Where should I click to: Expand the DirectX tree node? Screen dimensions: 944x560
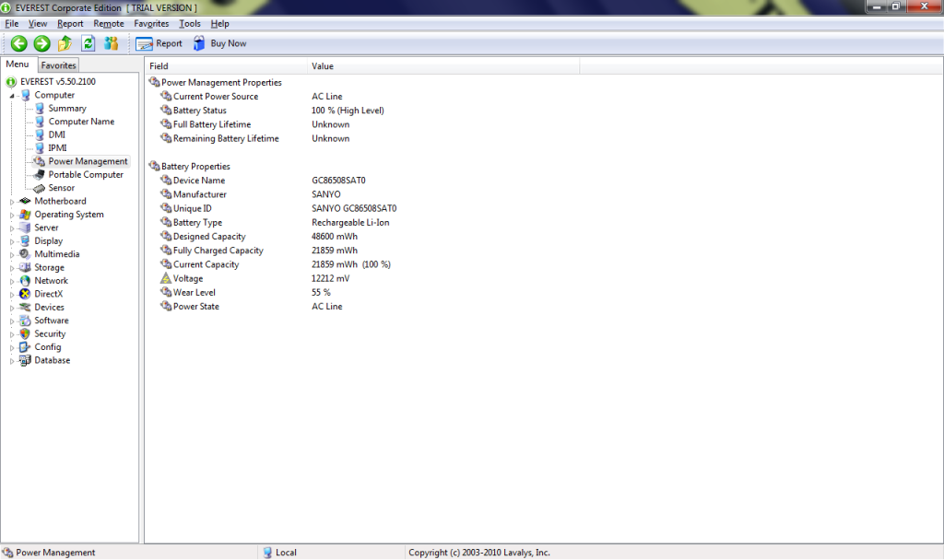click(x=11, y=294)
